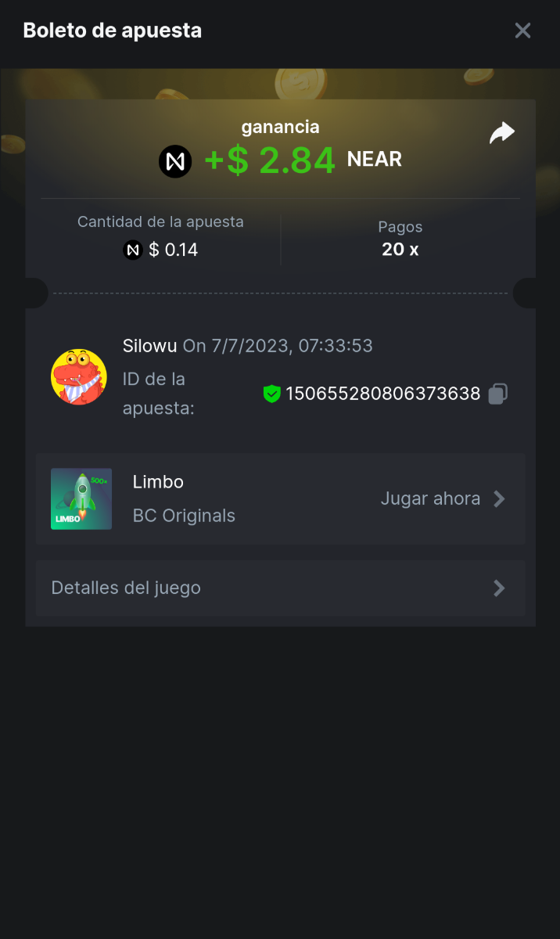Close the Boleto de apuesta dialog
560x939 pixels.
[522, 31]
